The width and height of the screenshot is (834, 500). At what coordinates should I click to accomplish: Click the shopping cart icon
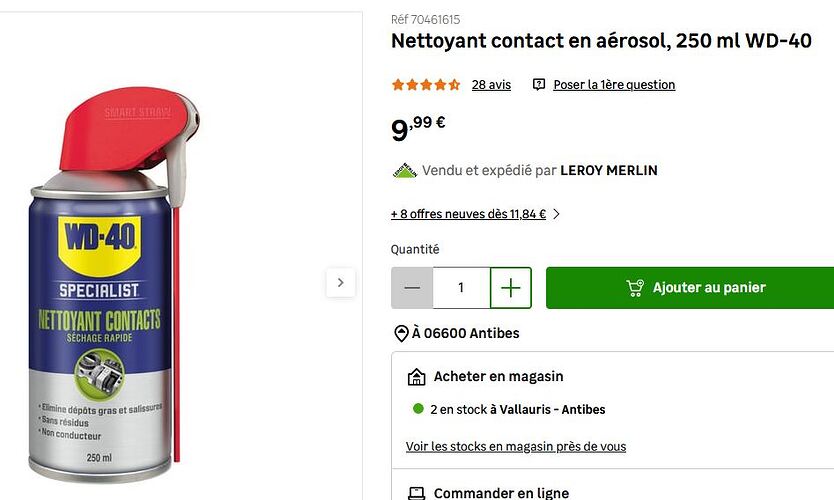coord(635,288)
